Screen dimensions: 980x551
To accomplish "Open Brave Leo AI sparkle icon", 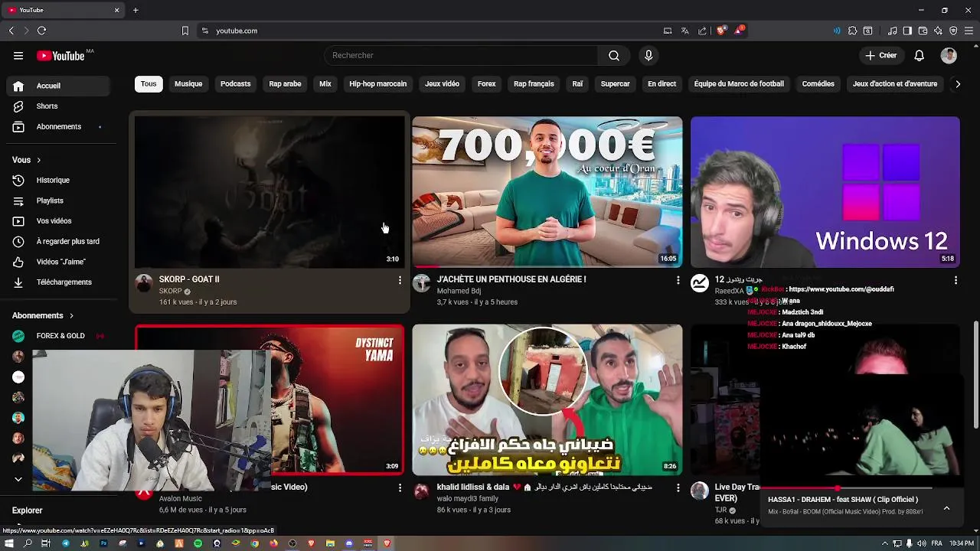I will [938, 31].
